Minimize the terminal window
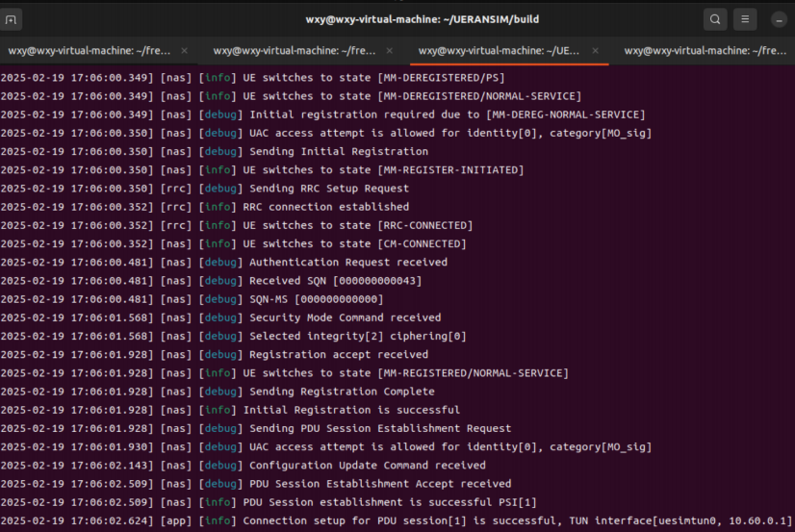This screenshot has height=532, width=795. tap(779, 19)
